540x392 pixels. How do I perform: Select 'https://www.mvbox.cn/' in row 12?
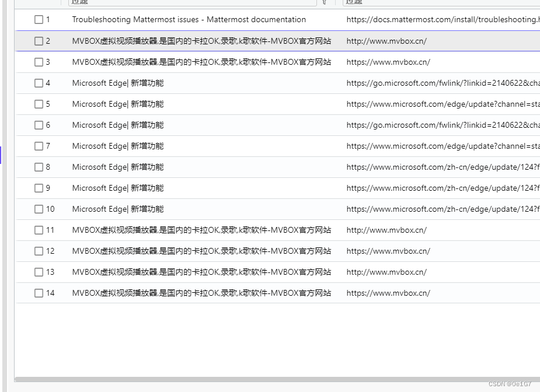pos(388,251)
